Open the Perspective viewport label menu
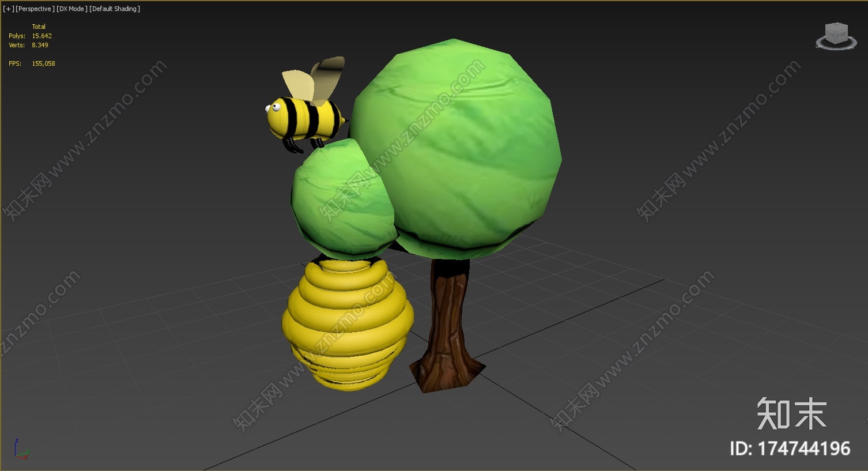The width and height of the screenshot is (868, 471). click(35, 9)
